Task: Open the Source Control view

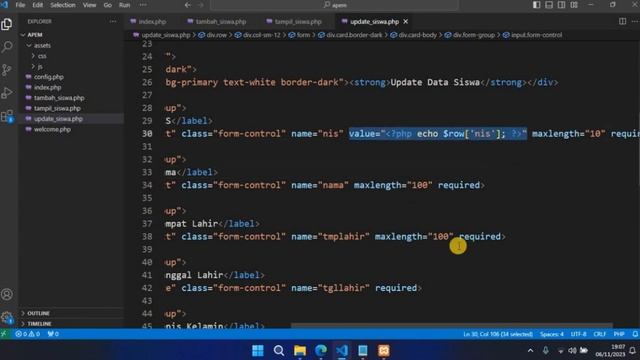Action: tap(7, 70)
